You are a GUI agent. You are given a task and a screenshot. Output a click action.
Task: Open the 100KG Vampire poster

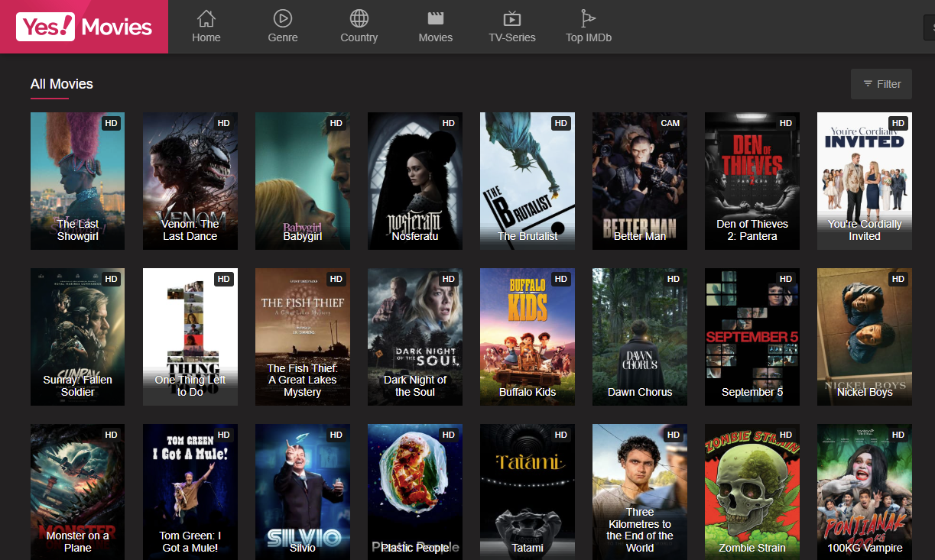865,492
